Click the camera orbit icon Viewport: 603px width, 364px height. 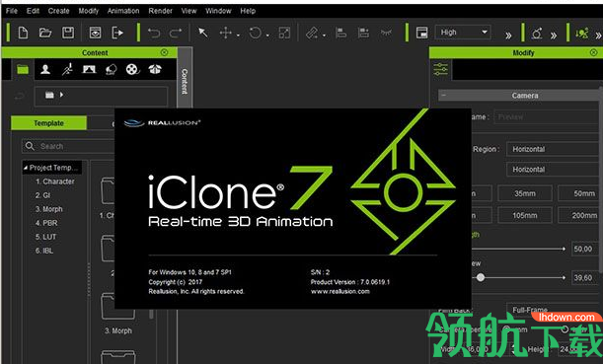(537, 34)
